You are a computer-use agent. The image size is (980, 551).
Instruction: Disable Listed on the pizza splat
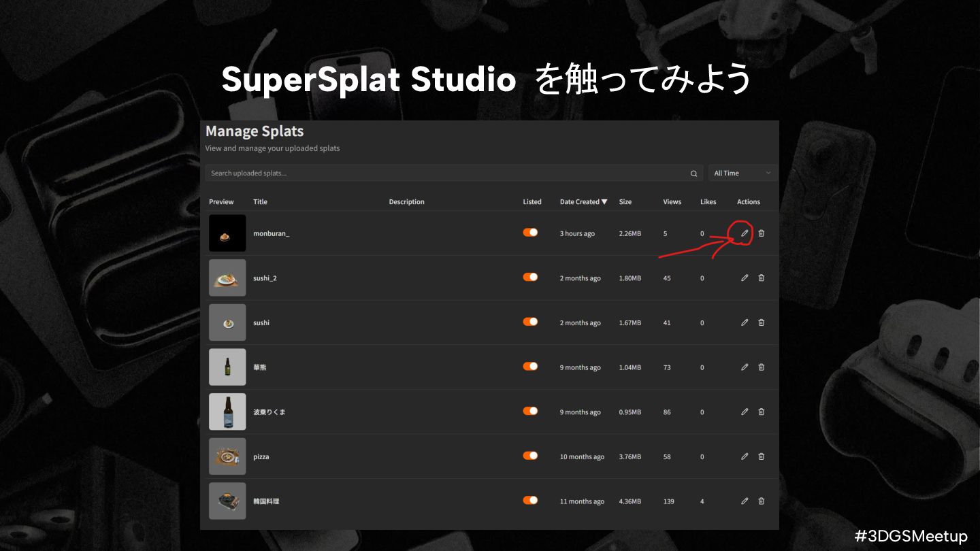pos(530,456)
